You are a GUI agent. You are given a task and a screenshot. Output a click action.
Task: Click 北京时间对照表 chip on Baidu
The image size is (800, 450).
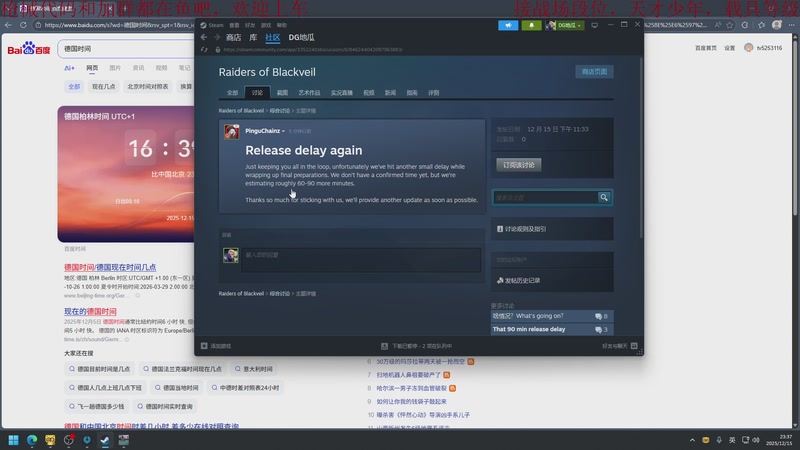tap(148, 86)
